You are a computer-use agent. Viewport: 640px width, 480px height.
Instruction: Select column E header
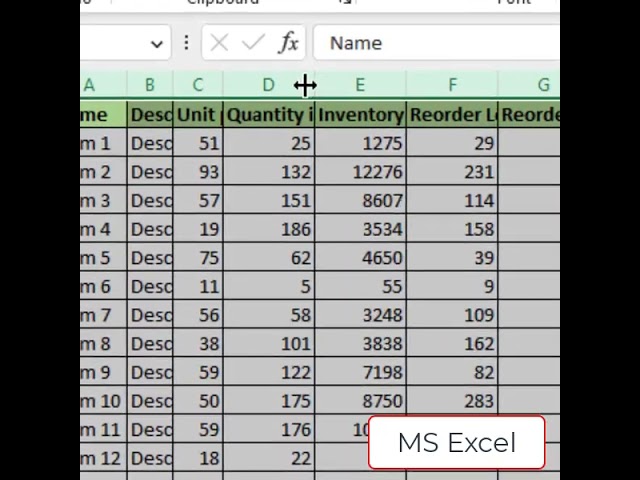[360, 85]
